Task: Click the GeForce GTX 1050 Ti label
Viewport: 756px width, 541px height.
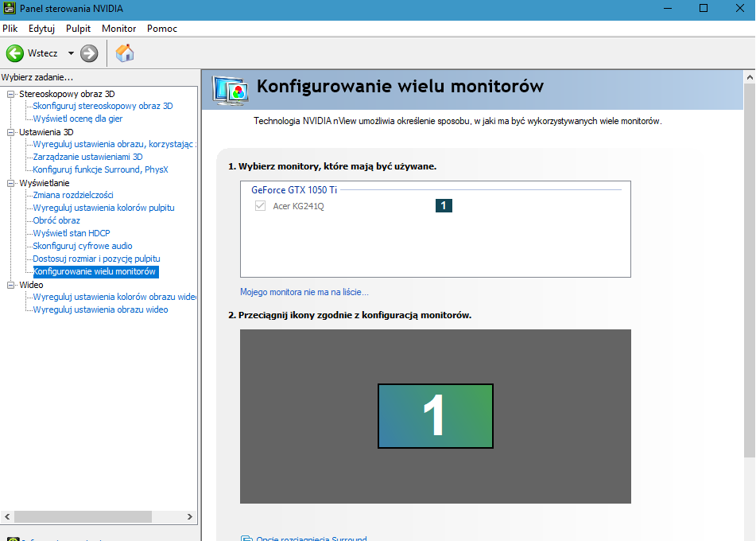Action: (x=294, y=189)
